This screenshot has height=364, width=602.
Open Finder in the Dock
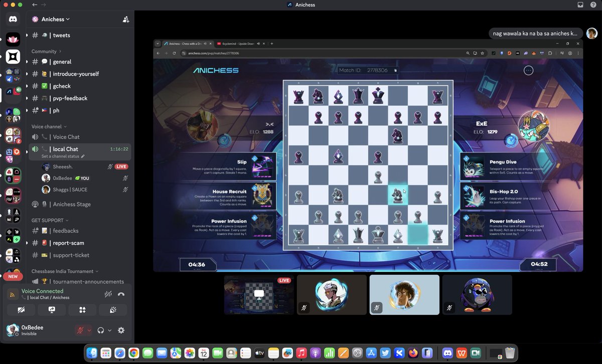click(x=92, y=353)
